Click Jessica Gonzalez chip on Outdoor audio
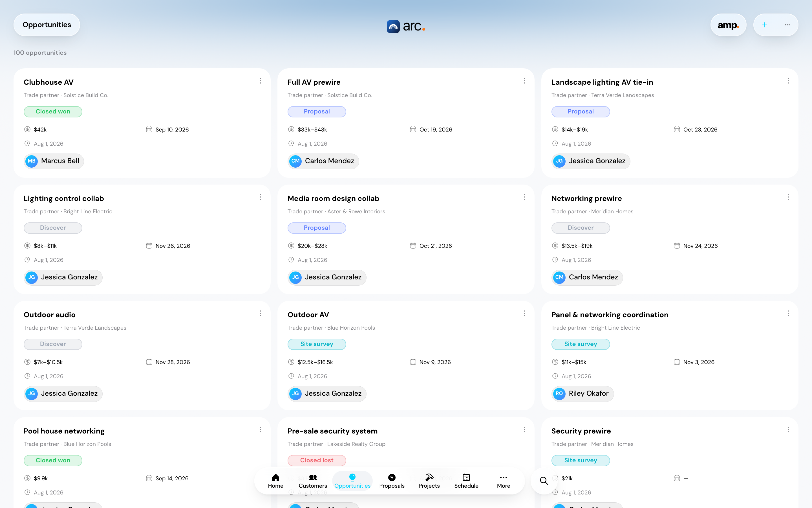 point(63,393)
